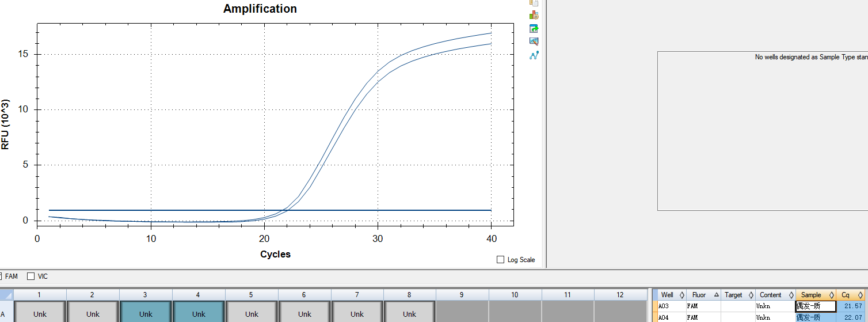This screenshot has height=322, width=868.
Task: Click the Unkn content cell of row A04
Action: coord(775,317)
